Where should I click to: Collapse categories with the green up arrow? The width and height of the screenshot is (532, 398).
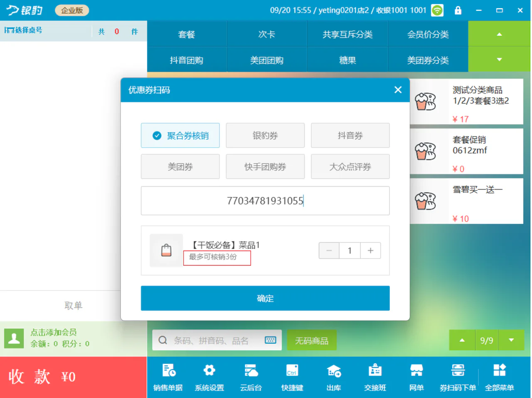click(500, 34)
